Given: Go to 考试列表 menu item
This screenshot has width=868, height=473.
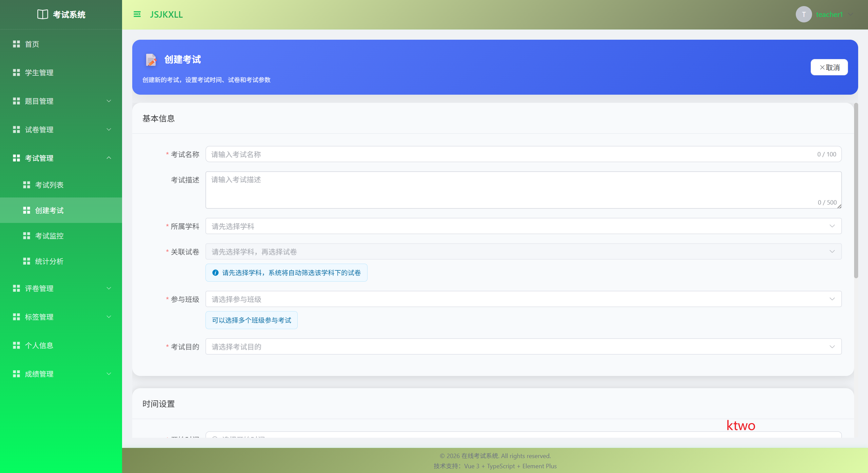Looking at the screenshot, I should coord(50,185).
